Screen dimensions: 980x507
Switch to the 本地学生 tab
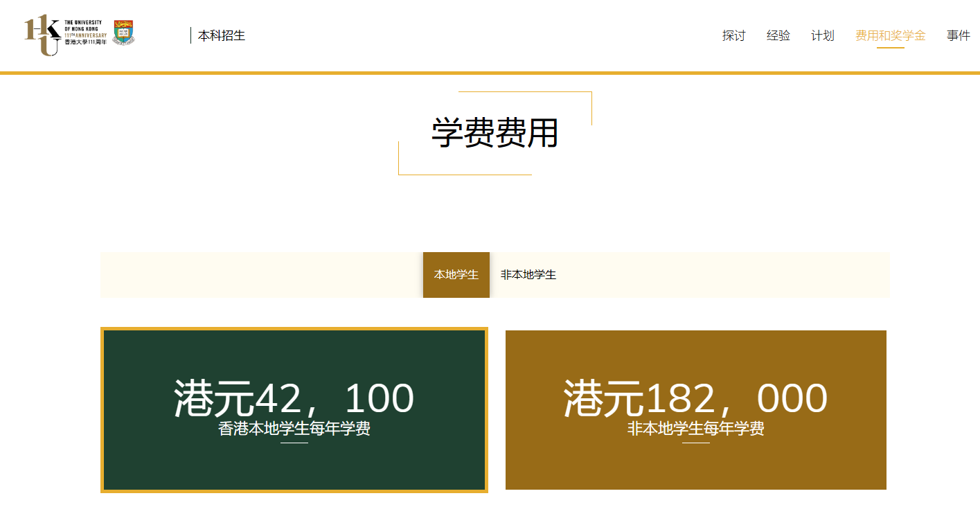tap(456, 275)
